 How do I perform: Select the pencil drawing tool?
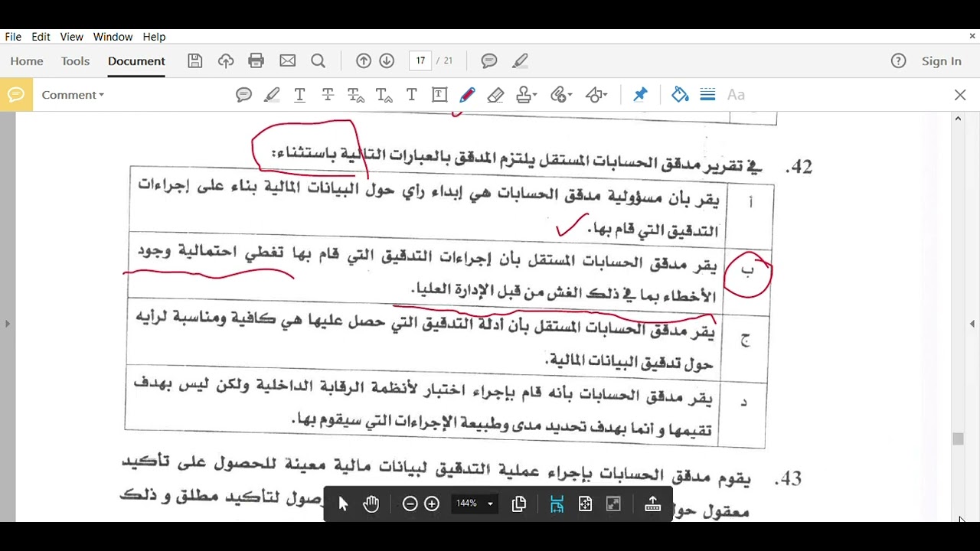[x=467, y=95]
